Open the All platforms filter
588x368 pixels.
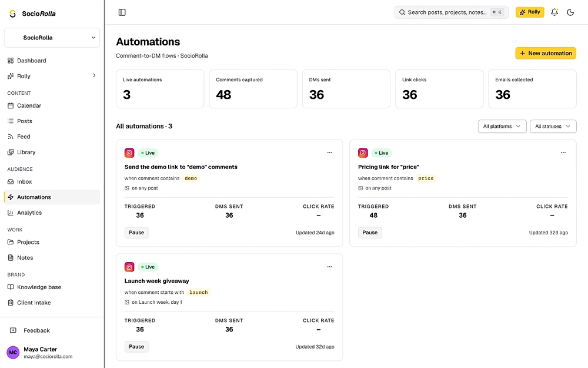click(502, 126)
